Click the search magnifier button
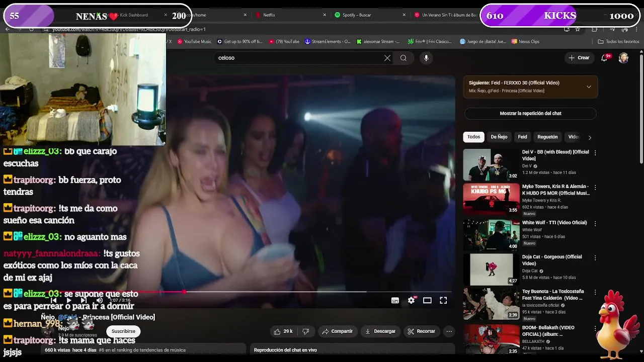Screen dimensions: 644x362 coord(404,58)
